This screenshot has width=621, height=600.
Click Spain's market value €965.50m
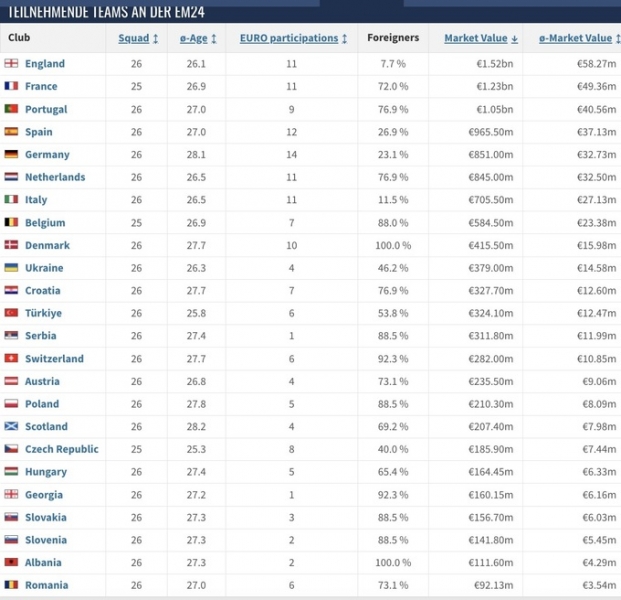coord(490,132)
